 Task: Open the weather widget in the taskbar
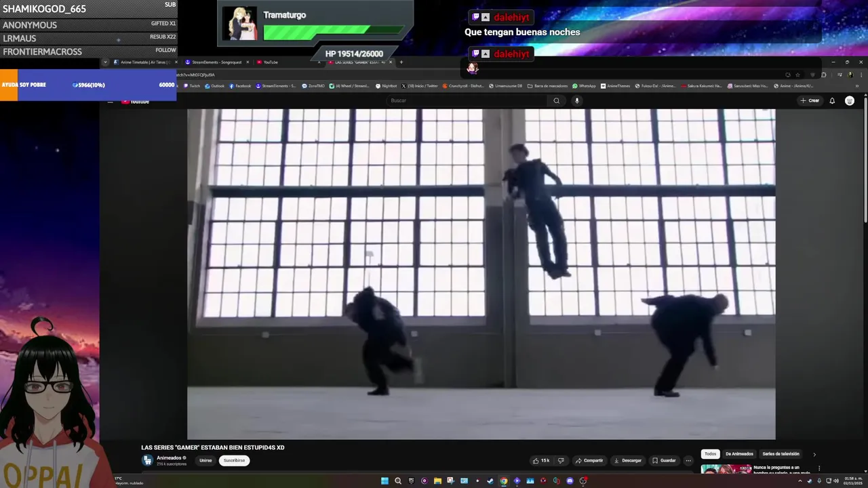(x=129, y=481)
